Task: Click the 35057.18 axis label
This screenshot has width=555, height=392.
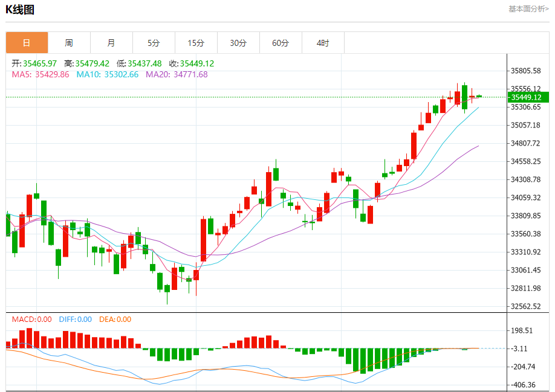Action: (525, 125)
